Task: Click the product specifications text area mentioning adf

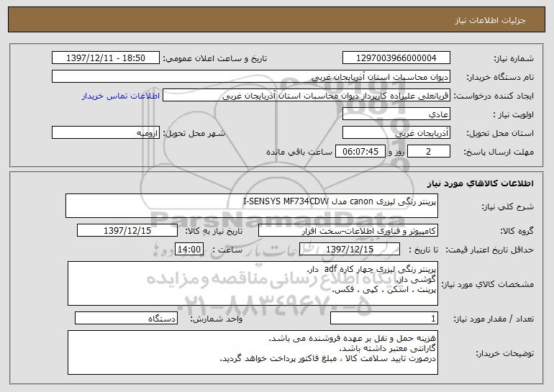Action: coord(253,283)
